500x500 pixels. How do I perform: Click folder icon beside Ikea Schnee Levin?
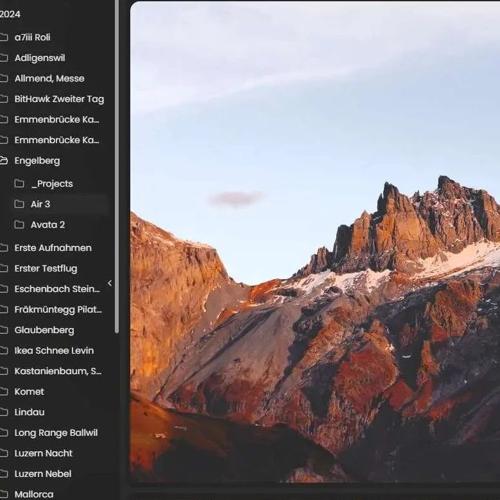point(4,351)
